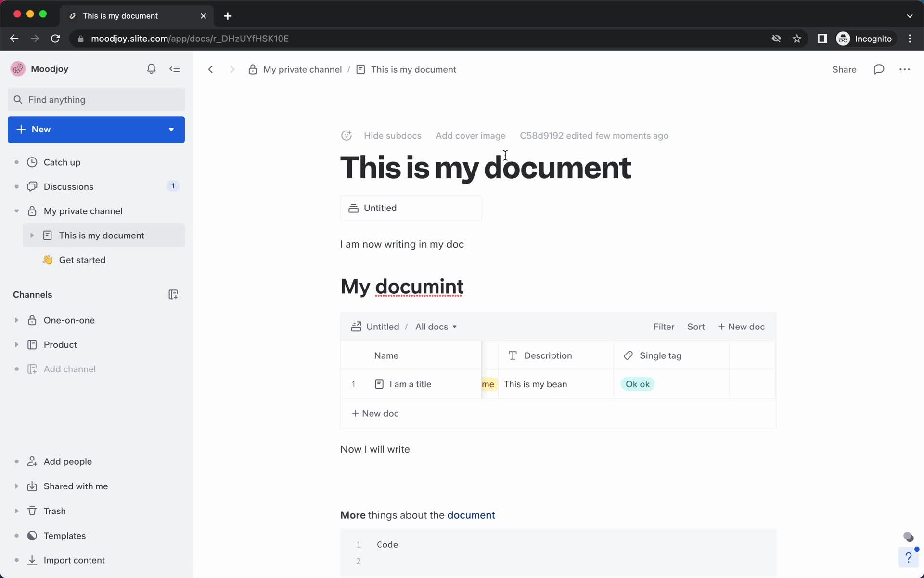
Task: Click Add cover image button
Action: click(x=470, y=135)
